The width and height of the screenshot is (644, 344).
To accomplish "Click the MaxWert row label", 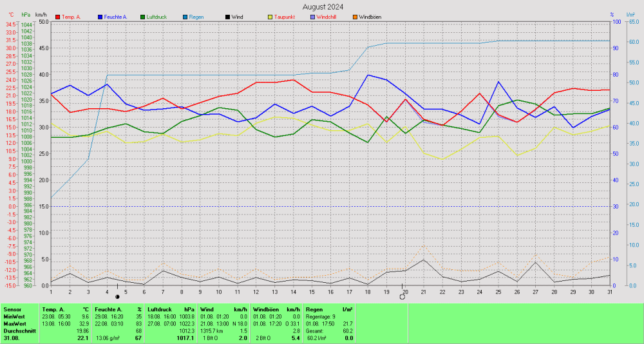I will pos(14,324).
